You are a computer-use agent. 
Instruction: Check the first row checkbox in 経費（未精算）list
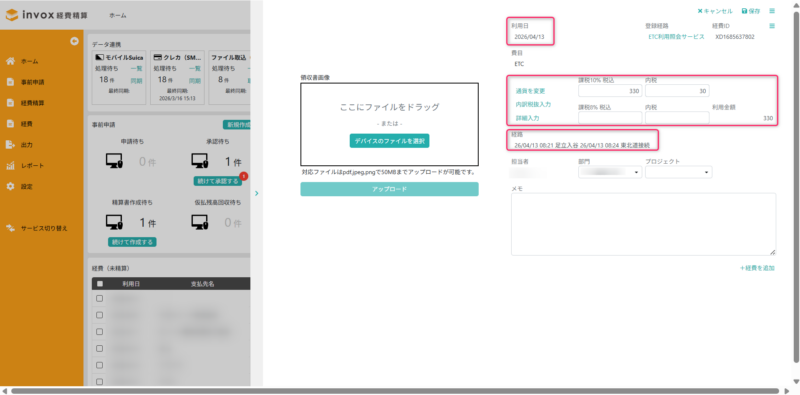(99, 299)
